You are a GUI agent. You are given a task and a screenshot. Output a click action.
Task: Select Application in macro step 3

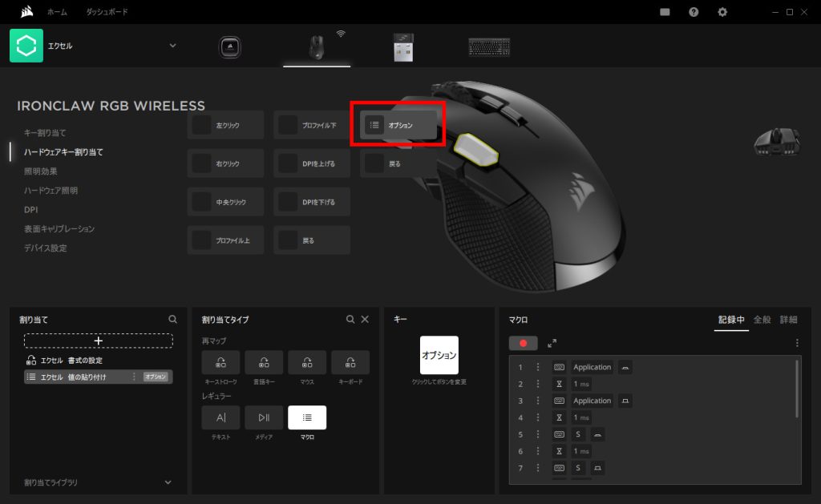click(x=592, y=401)
